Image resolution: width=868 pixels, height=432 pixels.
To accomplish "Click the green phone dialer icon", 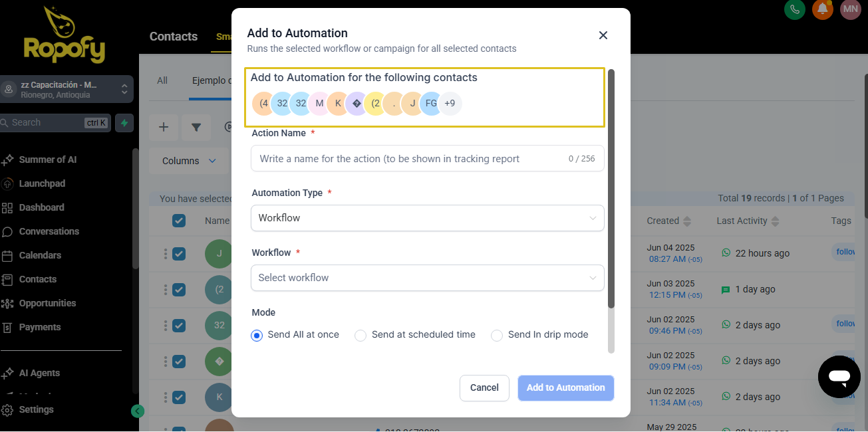I will [795, 9].
